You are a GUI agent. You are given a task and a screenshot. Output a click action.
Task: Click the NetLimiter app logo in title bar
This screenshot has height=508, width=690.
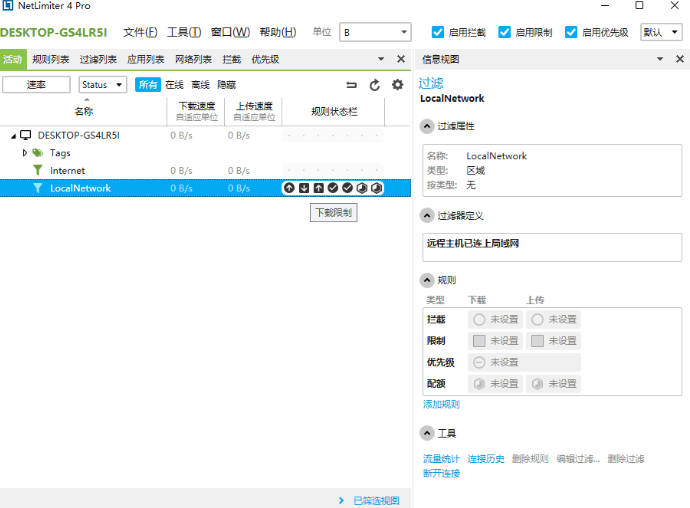7,6
